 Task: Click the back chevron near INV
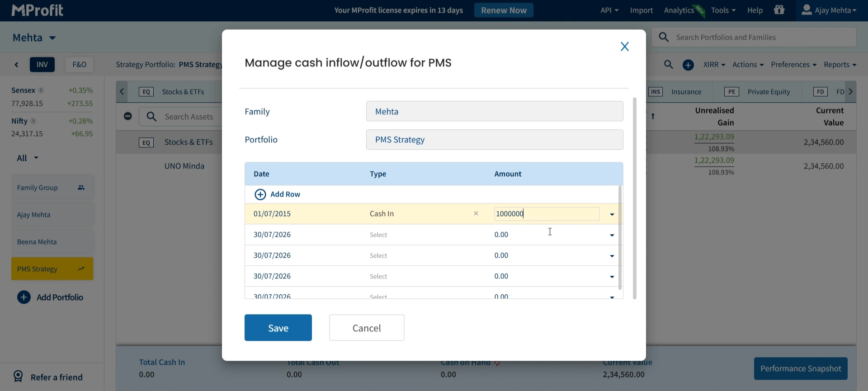click(17, 65)
